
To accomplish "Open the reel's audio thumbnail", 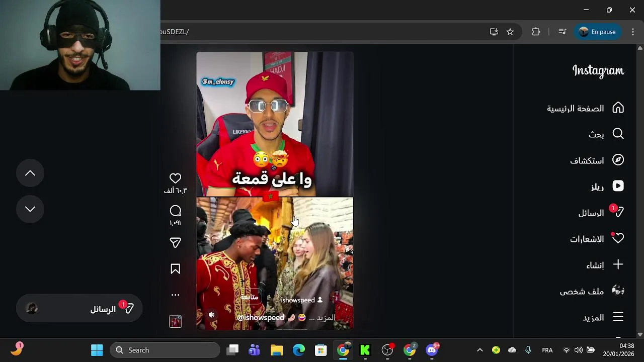I will (175, 321).
